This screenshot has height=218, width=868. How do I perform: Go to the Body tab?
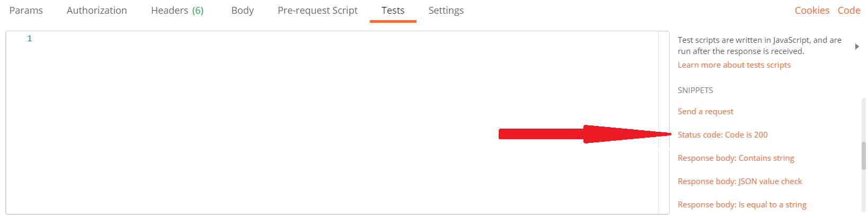click(x=243, y=11)
